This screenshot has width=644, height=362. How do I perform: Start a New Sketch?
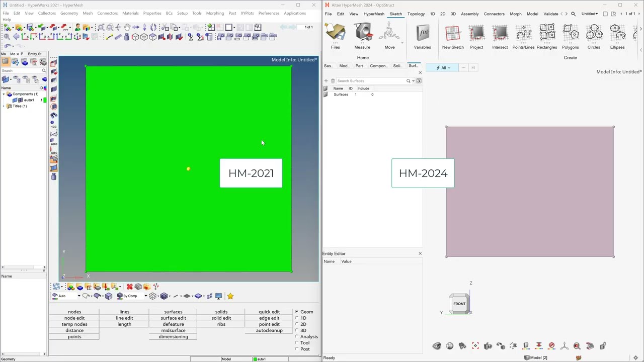pyautogui.click(x=453, y=36)
